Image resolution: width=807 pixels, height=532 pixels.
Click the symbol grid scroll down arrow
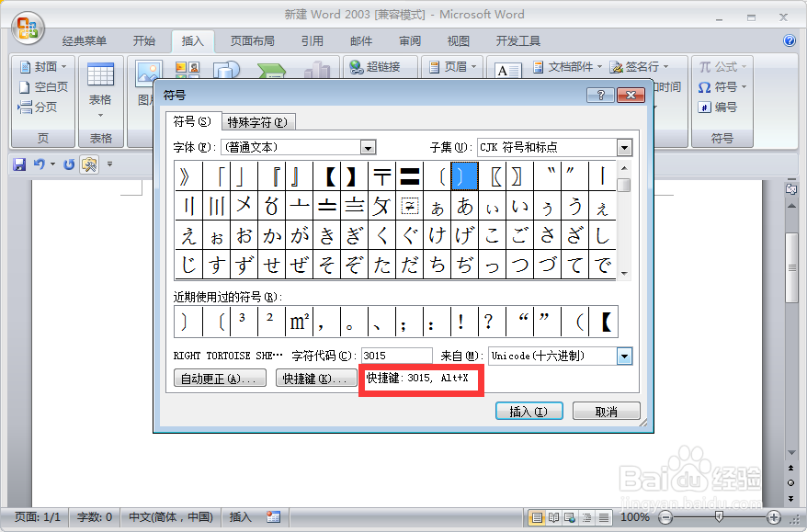click(x=624, y=273)
